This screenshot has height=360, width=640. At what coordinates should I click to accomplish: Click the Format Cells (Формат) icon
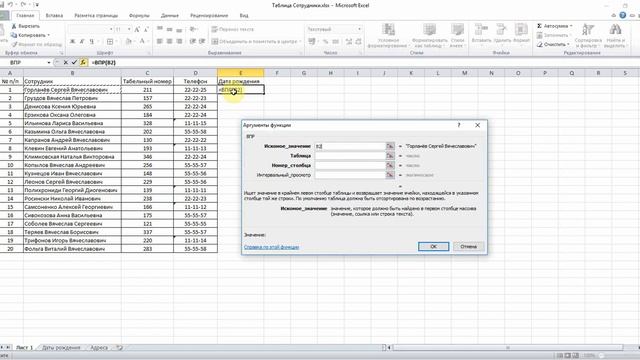click(521, 30)
